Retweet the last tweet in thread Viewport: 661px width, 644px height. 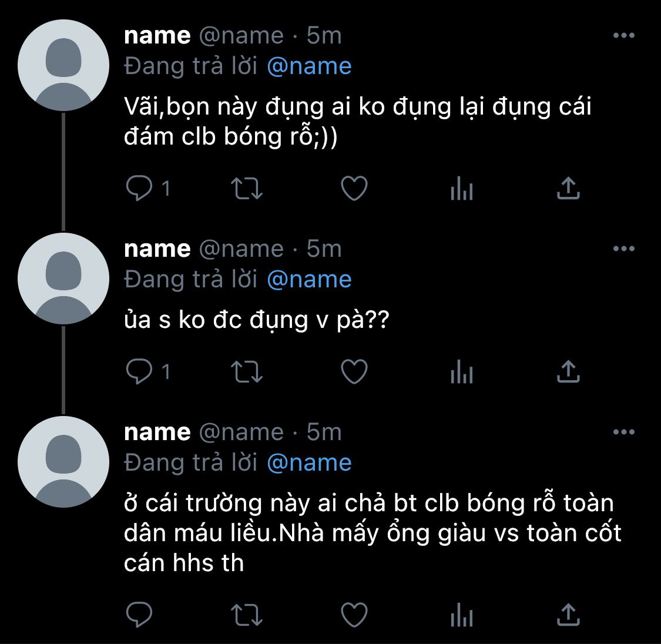tap(247, 615)
